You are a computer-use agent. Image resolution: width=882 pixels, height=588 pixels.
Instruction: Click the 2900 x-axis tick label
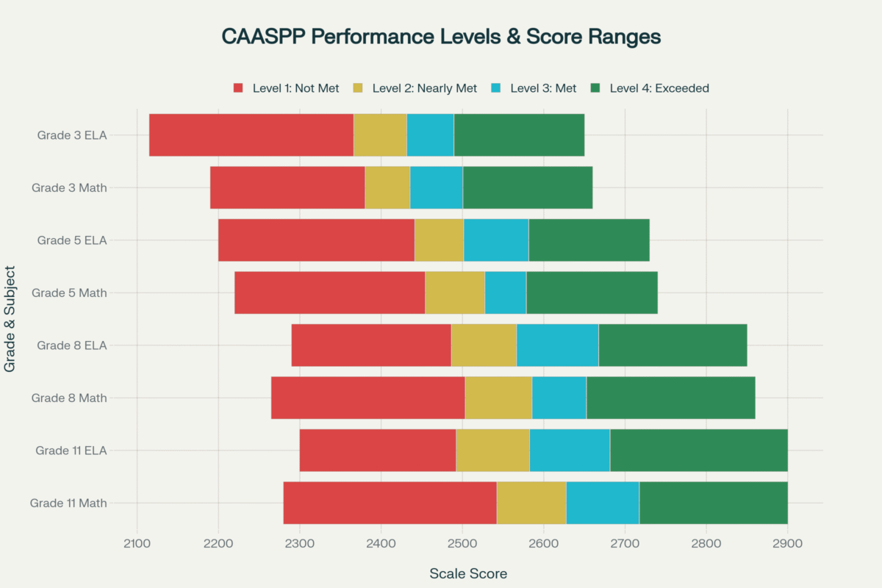[787, 545]
